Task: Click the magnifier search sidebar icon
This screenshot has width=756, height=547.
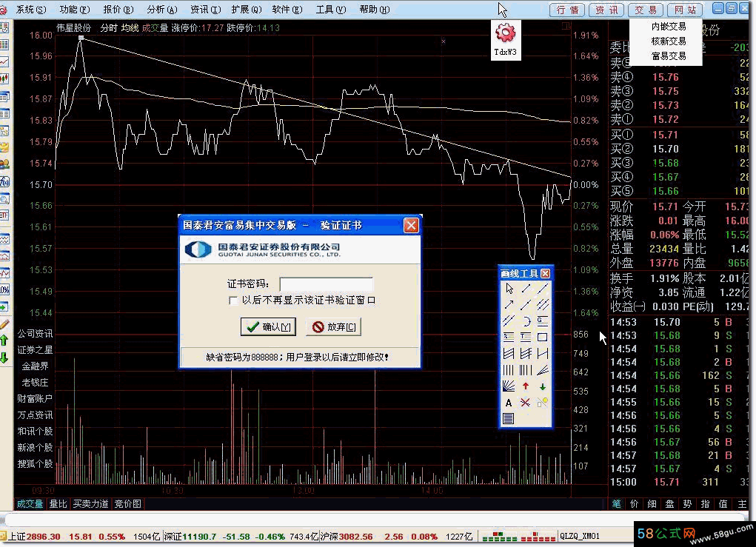Action: (5, 200)
